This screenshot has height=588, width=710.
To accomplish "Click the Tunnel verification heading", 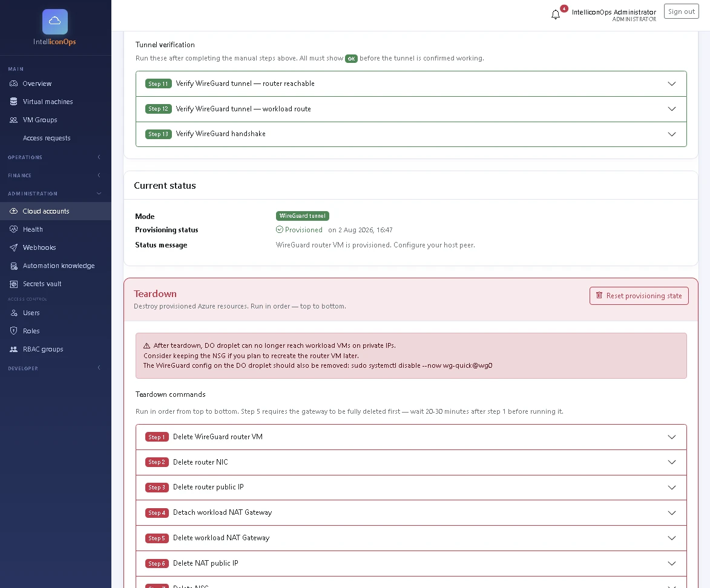I will [x=165, y=45].
